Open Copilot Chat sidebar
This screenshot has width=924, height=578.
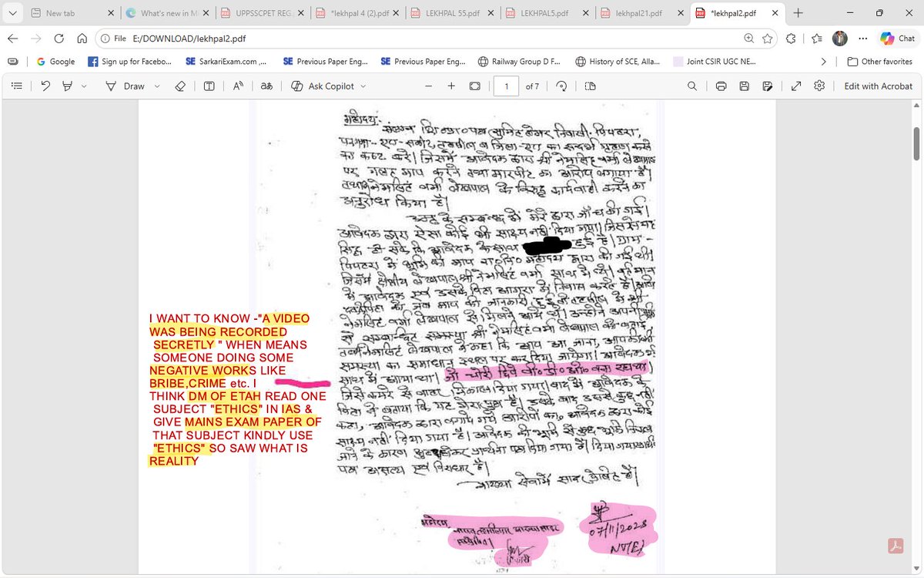point(898,39)
